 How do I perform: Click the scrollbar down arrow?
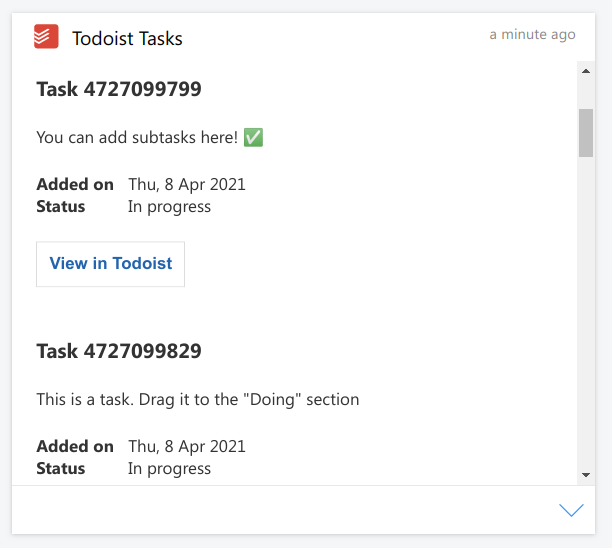(586, 474)
